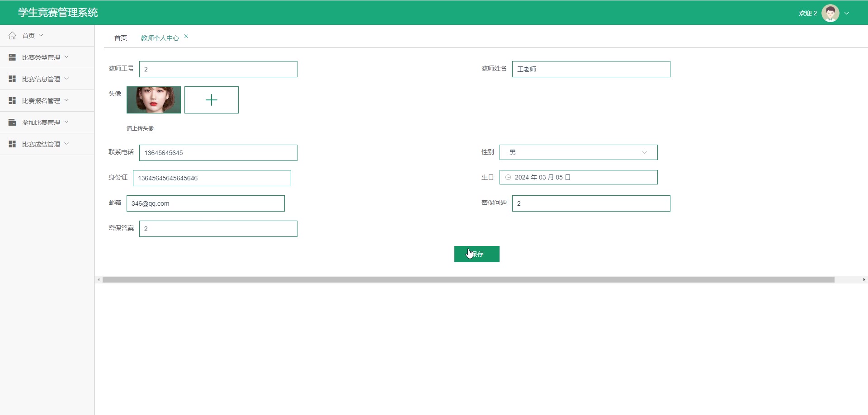Click the plus icon to upload avatar
This screenshot has width=868, height=415.
coord(212,100)
